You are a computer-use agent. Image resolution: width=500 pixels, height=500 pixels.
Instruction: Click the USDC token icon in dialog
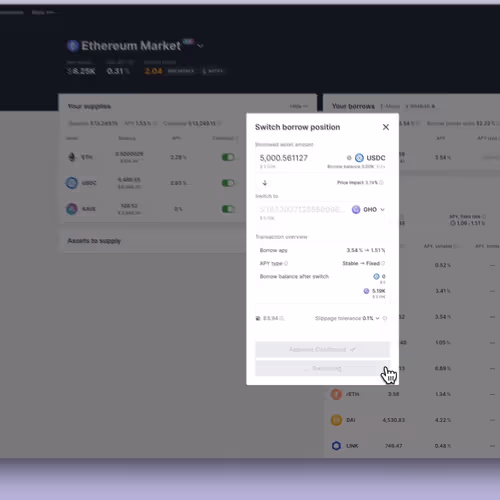[x=359, y=158]
